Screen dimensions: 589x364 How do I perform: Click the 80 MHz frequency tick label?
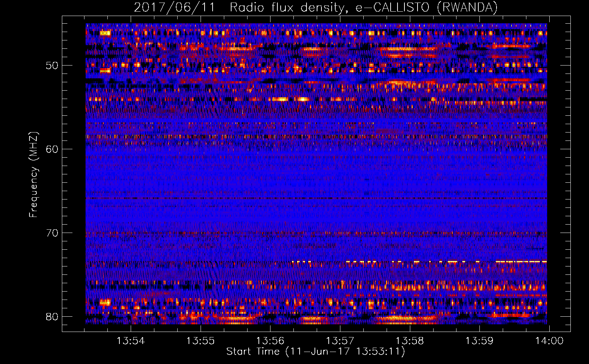pos(52,317)
